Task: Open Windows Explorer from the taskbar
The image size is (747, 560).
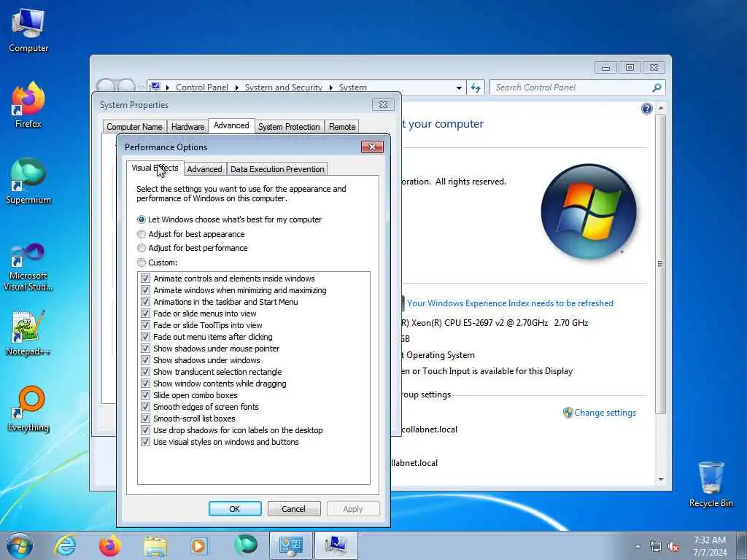Action: pyautogui.click(x=155, y=546)
